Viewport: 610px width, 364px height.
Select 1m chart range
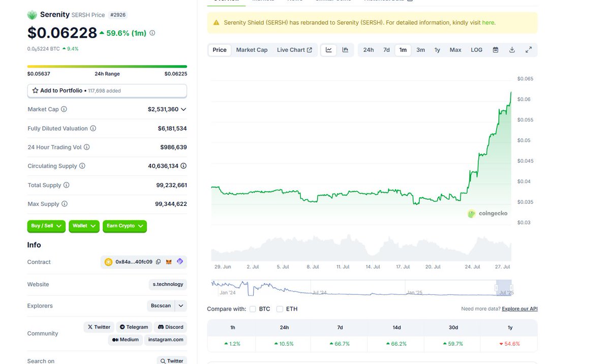403,50
